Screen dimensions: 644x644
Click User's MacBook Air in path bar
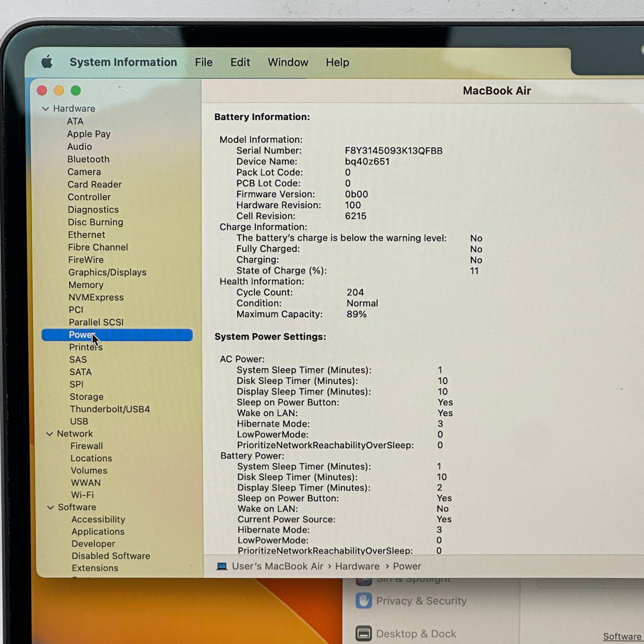coord(277,566)
